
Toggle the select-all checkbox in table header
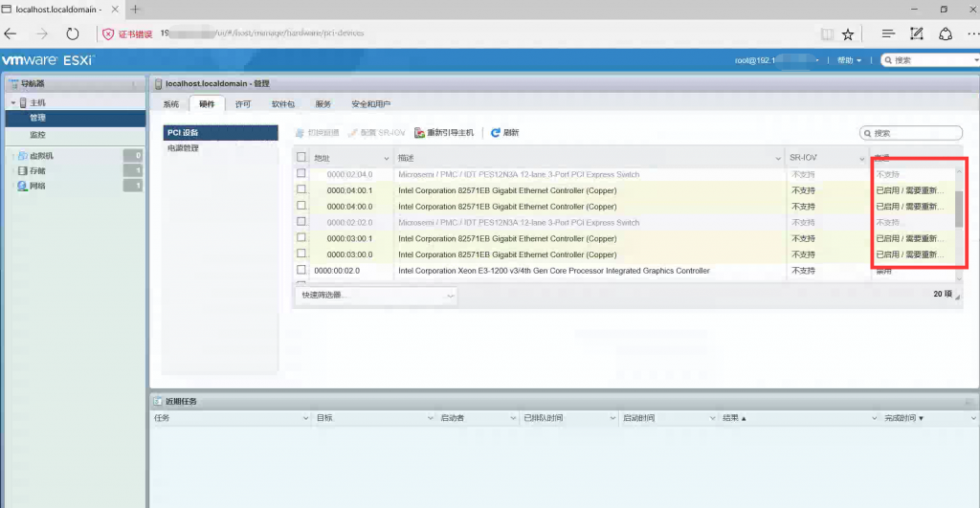301,157
